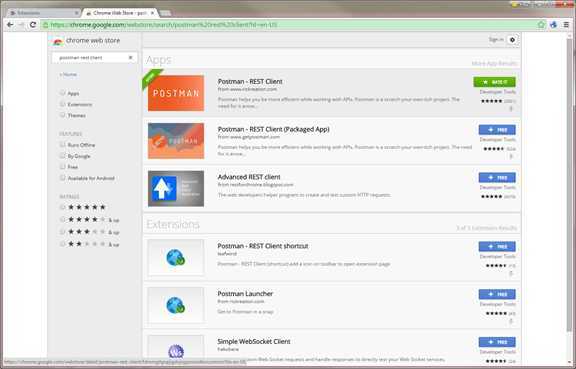Open a new tab with the new-tab button
This screenshot has width=576, height=369.
pyautogui.click(x=165, y=13)
